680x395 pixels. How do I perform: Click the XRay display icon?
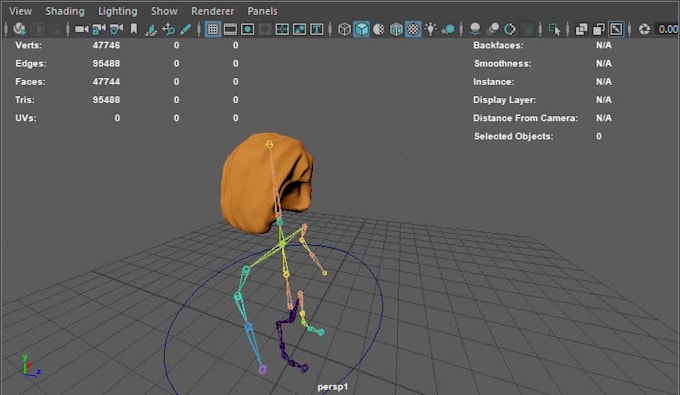tap(581, 29)
